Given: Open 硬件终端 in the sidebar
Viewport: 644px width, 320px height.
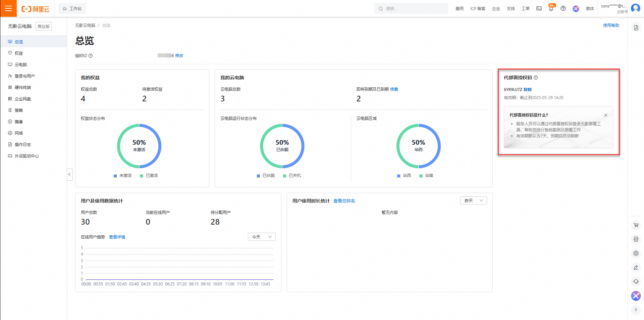Looking at the screenshot, I should [x=34, y=87].
